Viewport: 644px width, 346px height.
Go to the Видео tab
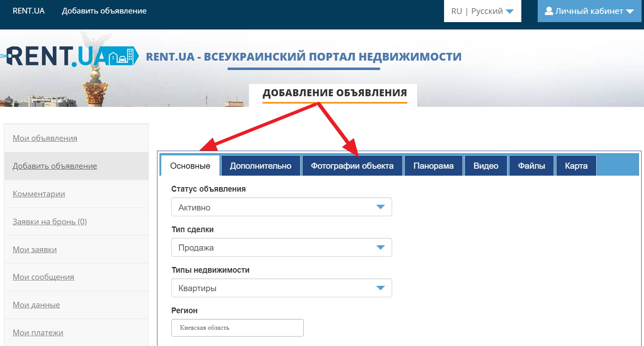click(485, 166)
